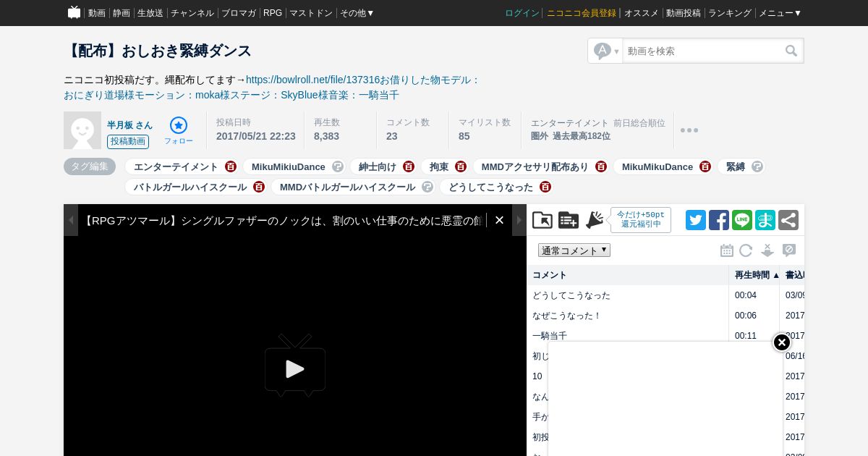Click the 紳士向け tag
868x456 pixels.
pos(378,166)
